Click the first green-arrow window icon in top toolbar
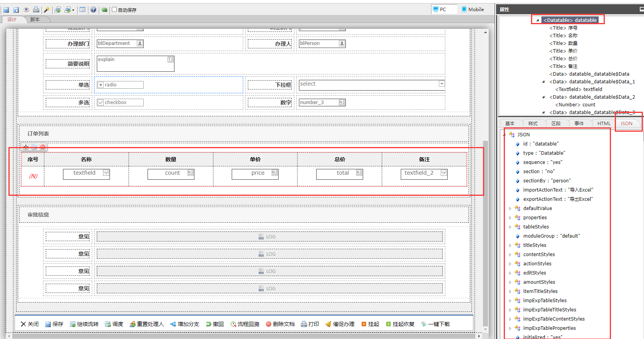644x339 pixels. point(58,10)
